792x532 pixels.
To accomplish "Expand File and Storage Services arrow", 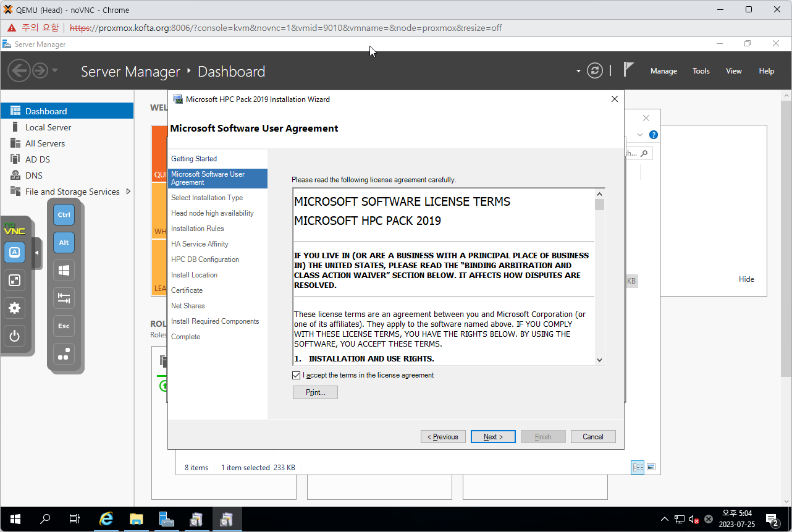I will pyautogui.click(x=128, y=192).
